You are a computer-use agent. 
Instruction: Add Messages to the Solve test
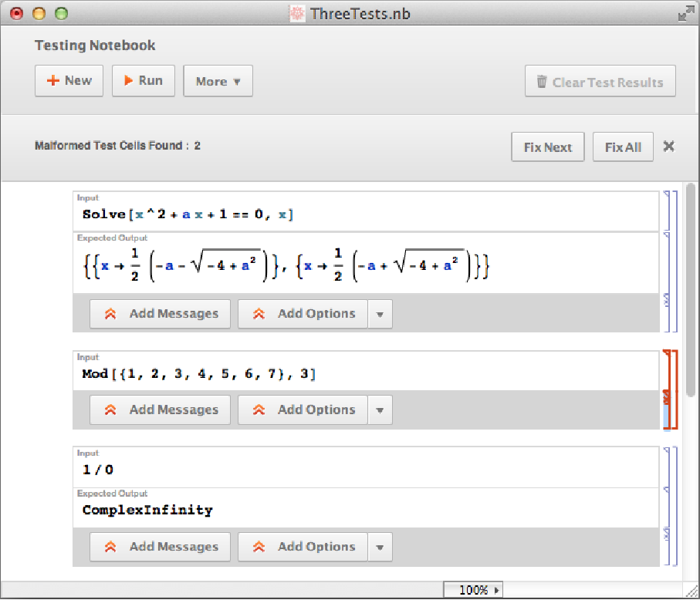tap(160, 314)
